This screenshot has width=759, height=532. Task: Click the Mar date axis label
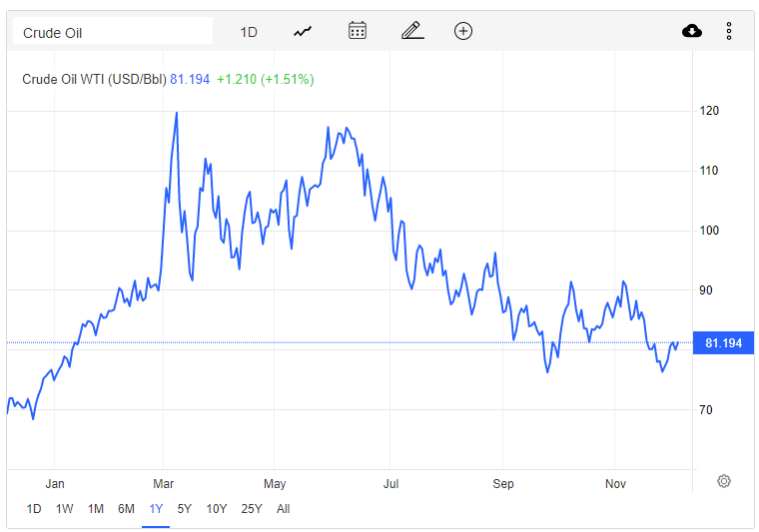coord(163,484)
